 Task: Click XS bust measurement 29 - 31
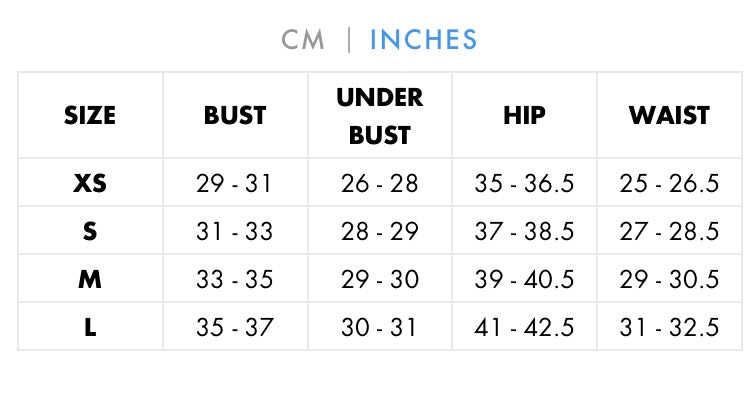(x=235, y=183)
